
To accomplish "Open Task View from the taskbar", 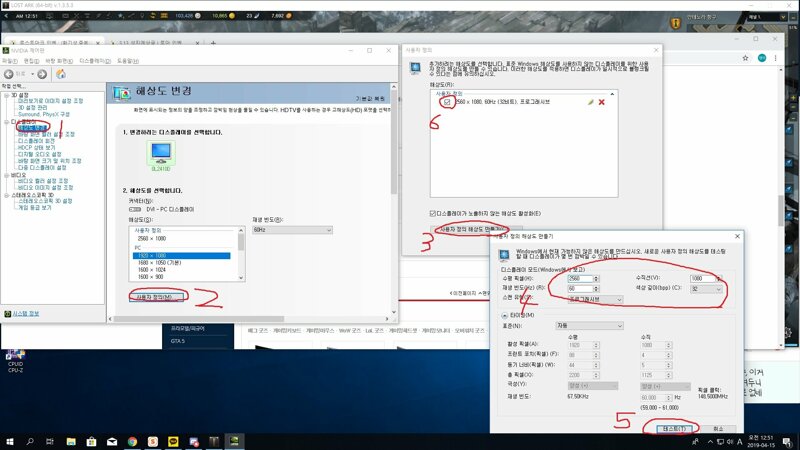I will coord(50,441).
